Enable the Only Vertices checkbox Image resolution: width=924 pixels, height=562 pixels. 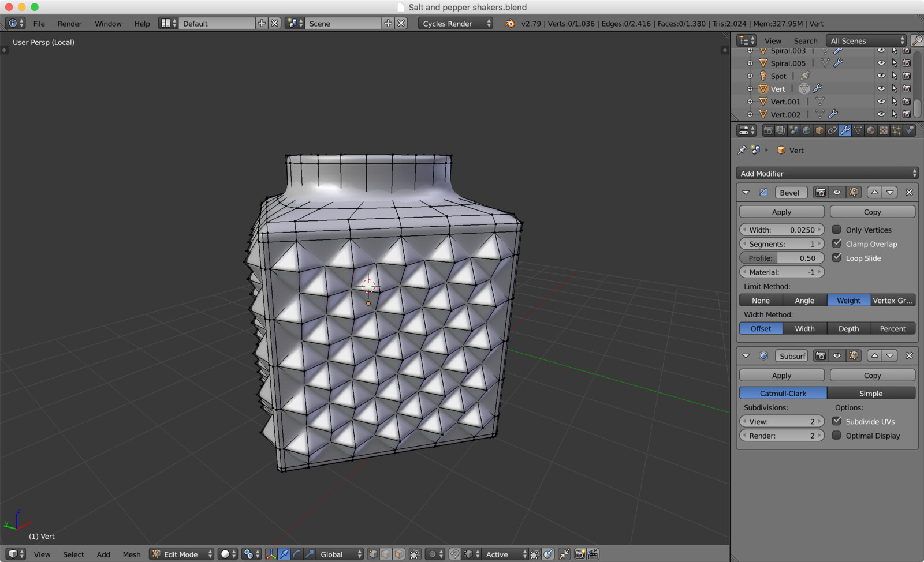[x=836, y=229]
